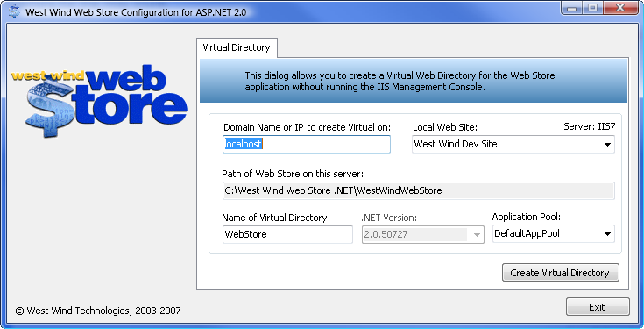The width and height of the screenshot is (644, 329).
Task: Select the DefaultAppPool combo box
Action: (553, 234)
